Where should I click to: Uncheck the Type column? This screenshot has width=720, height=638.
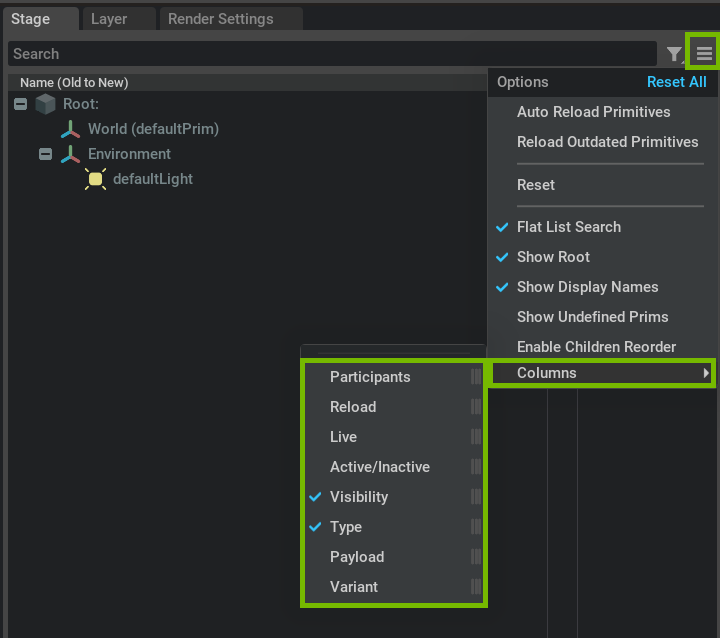coord(346,527)
